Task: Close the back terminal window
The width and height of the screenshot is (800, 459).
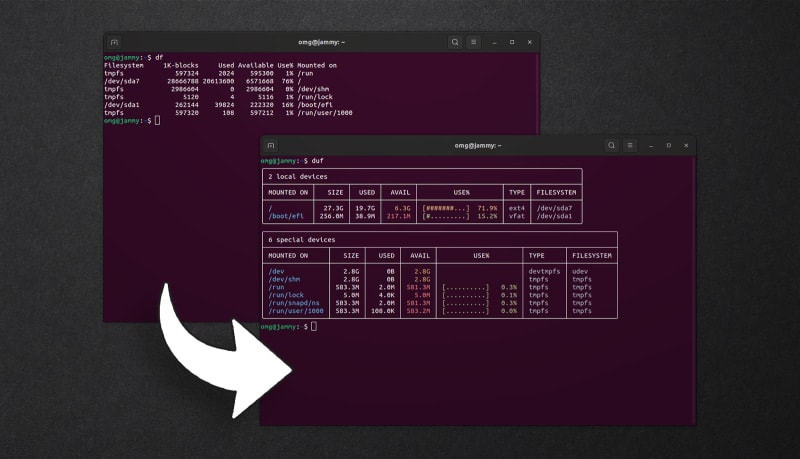Action: (x=530, y=42)
